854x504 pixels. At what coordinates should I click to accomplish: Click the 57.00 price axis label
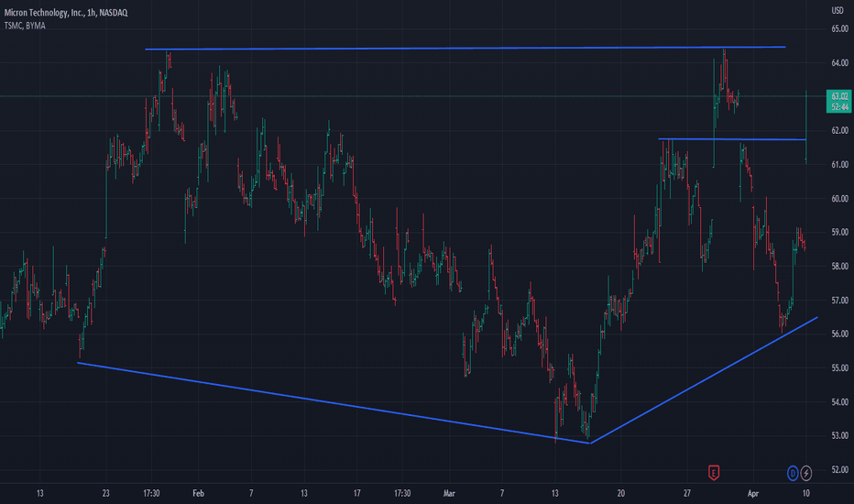(839, 301)
